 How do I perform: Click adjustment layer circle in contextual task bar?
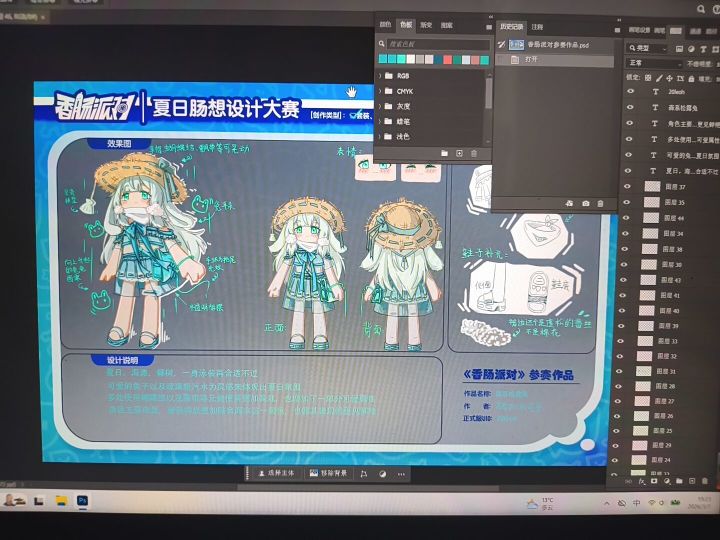[x=382, y=474]
